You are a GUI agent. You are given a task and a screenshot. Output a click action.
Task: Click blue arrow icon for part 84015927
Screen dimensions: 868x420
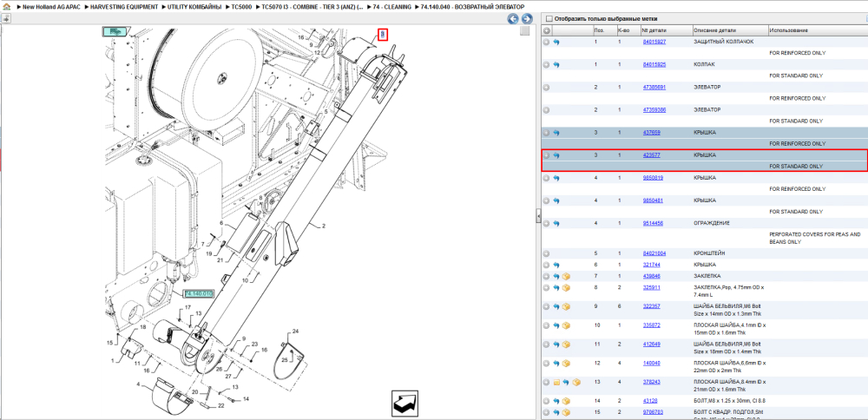point(556,42)
